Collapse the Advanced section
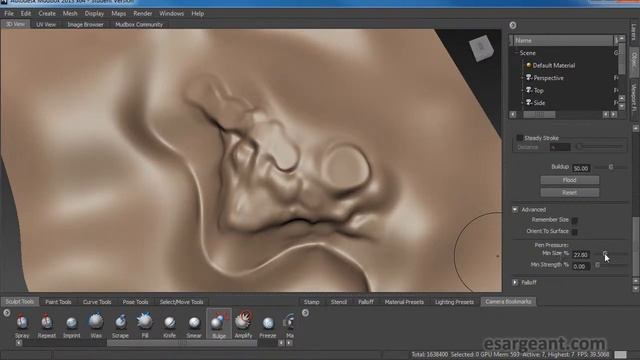Viewport: 640px width, 360px height. pyautogui.click(x=515, y=209)
